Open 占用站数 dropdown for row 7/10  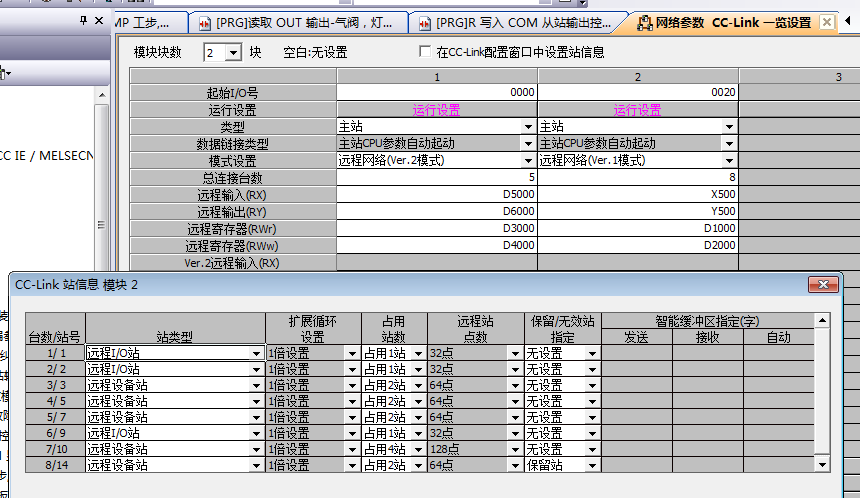(x=418, y=449)
